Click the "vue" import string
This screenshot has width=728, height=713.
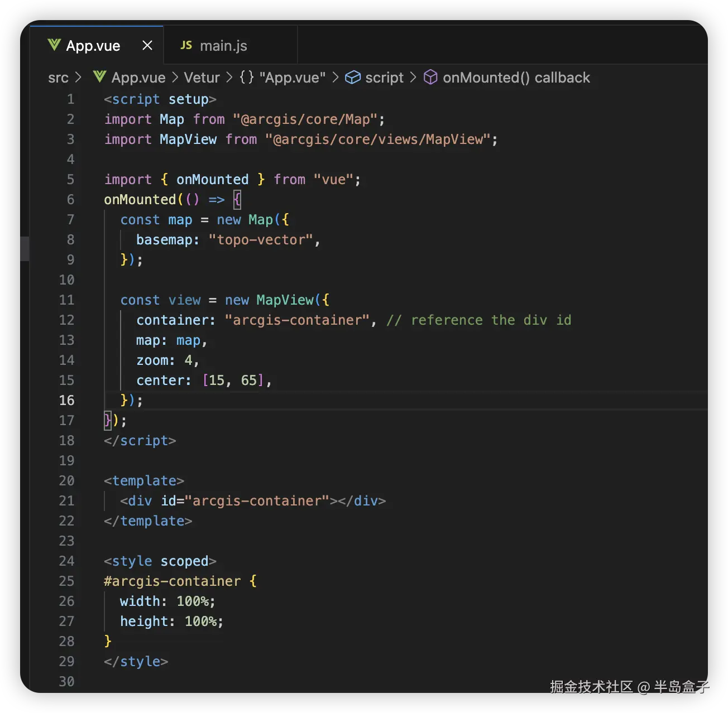(x=333, y=180)
